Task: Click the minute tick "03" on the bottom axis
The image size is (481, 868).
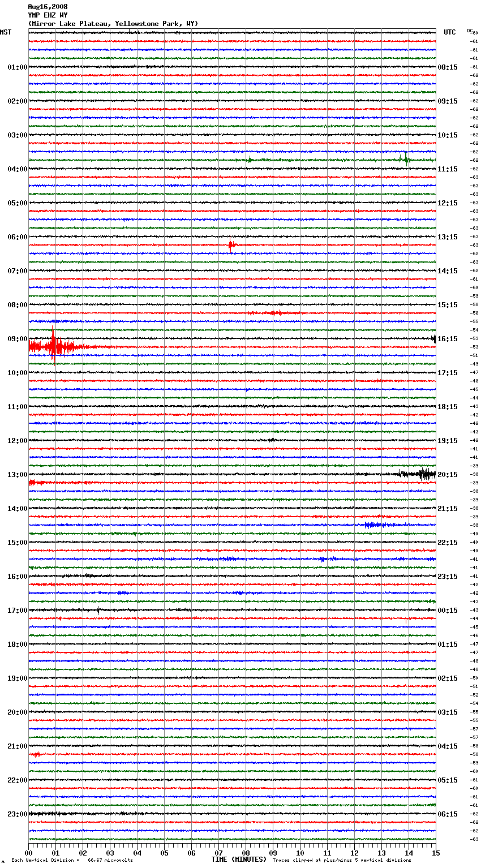Action: (110, 853)
